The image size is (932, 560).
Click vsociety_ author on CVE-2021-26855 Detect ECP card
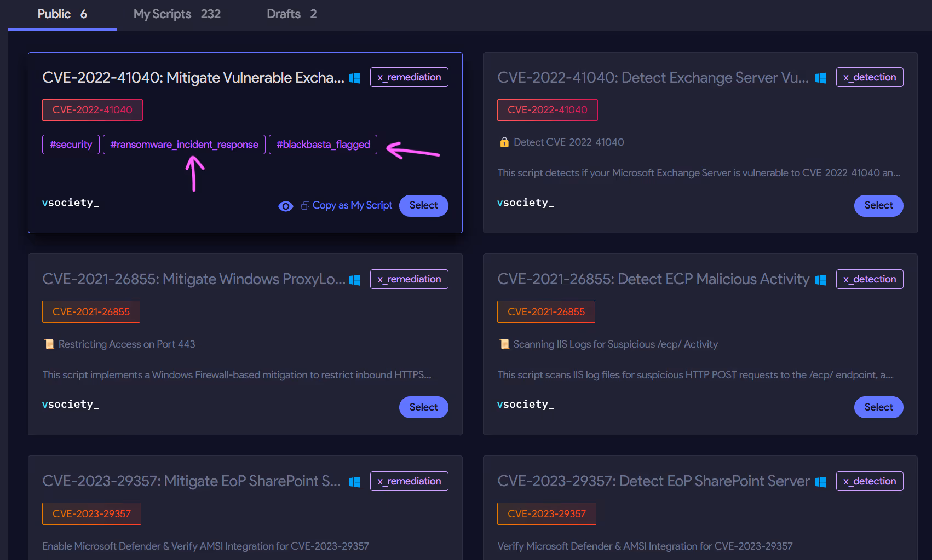click(526, 405)
